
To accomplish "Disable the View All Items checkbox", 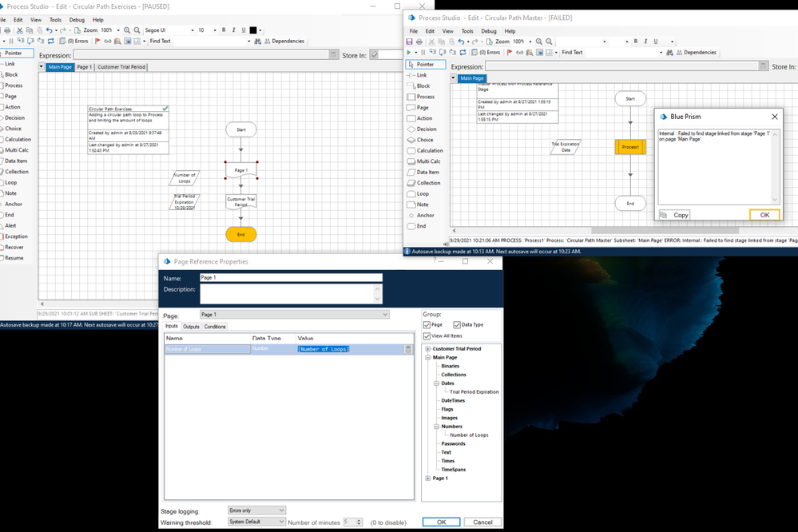I will coord(427,336).
